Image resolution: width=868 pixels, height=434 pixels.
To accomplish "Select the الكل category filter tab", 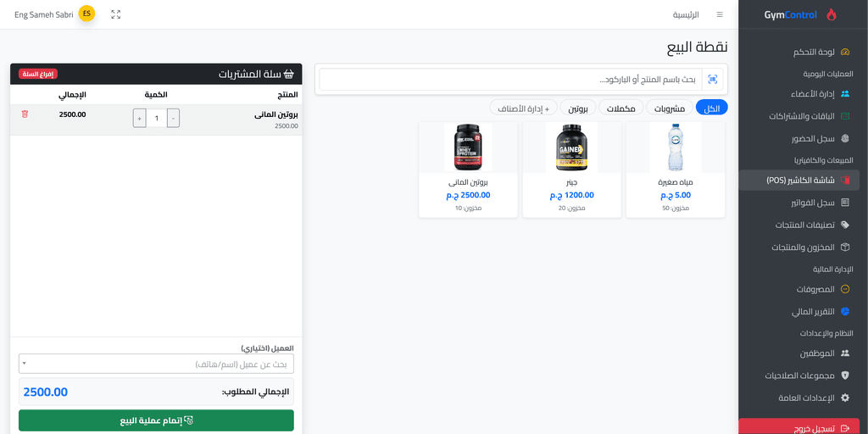I will pos(711,108).
